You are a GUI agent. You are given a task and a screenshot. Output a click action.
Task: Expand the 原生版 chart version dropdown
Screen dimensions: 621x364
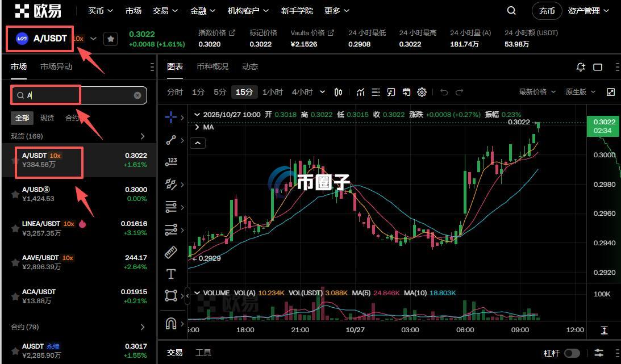click(580, 92)
